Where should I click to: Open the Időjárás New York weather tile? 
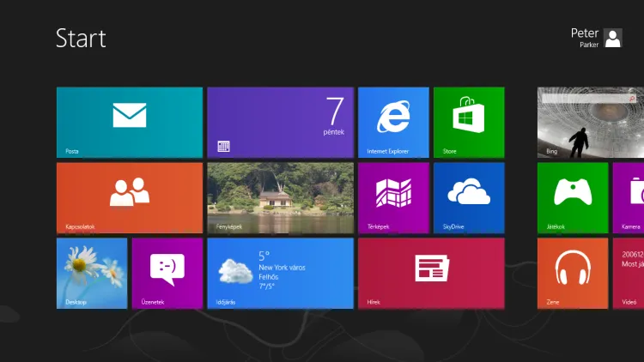tap(280, 273)
